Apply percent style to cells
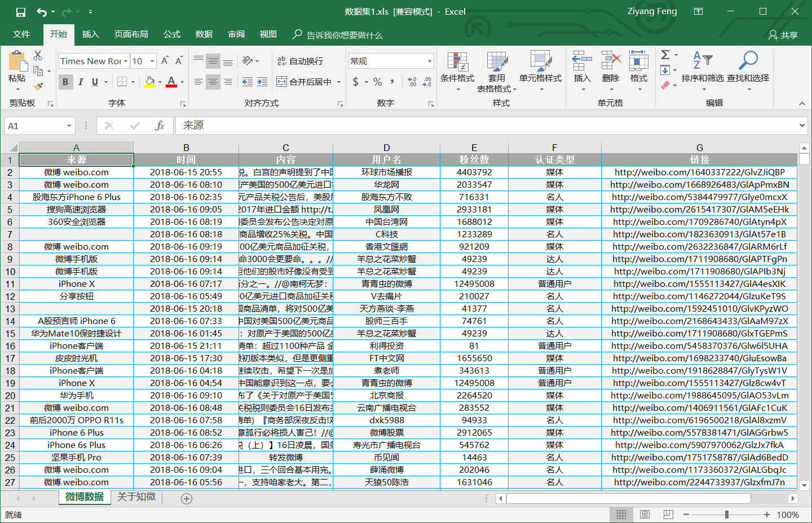This screenshot has width=812, height=523. [378, 82]
